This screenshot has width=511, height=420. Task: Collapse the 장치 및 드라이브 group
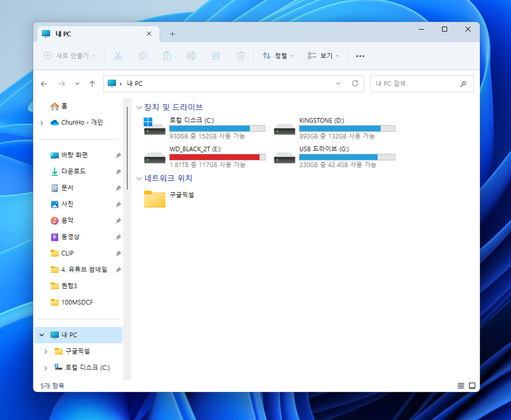click(x=139, y=107)
